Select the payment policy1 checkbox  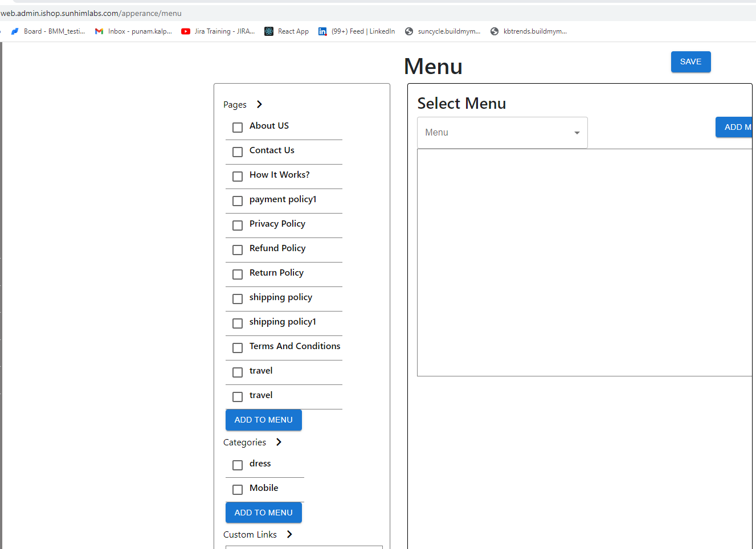[238, 201]
